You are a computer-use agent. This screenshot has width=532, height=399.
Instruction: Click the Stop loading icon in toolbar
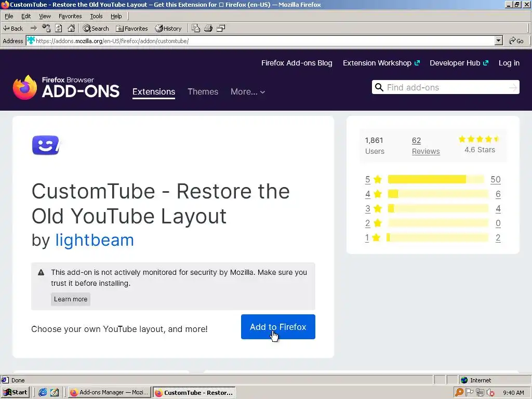coord(46,28)
